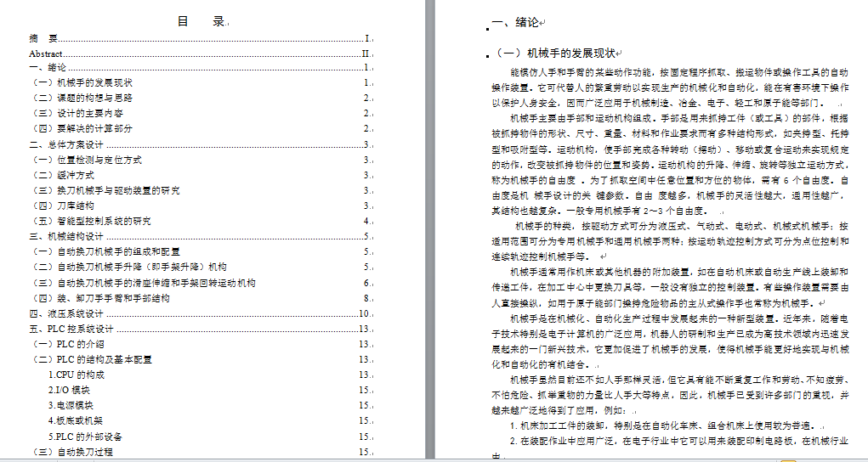Screen dimensions: 868x462
Task: Click contents entry（二）PLC的结构及基本配置
Action: [201, 359]
